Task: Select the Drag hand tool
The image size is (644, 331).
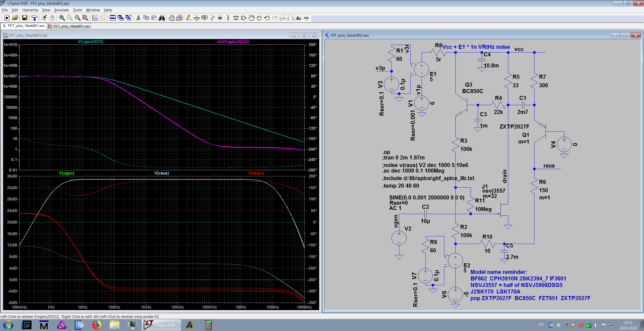Action: coord(259,18)
